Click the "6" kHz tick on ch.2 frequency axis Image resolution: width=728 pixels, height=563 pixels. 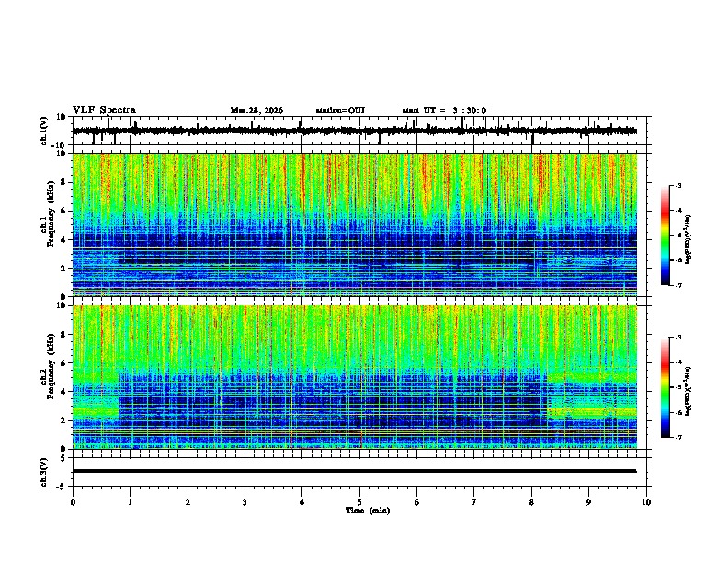(x=64, y=363)
